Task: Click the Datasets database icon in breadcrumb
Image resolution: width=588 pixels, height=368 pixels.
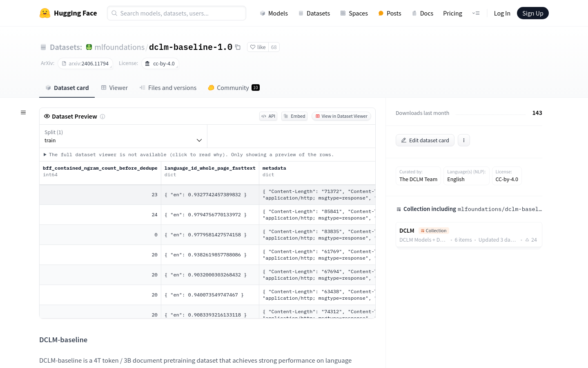Action: pyautogui.click(x=43, y=47)
